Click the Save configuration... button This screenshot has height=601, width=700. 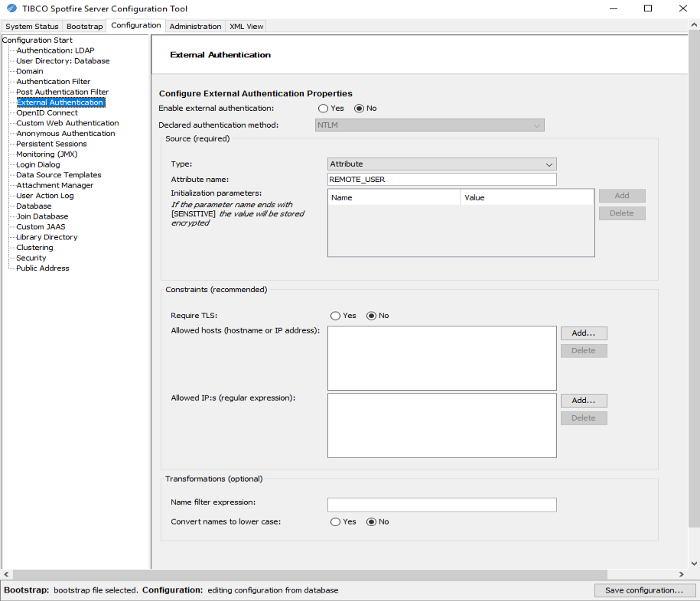[644, 590]
